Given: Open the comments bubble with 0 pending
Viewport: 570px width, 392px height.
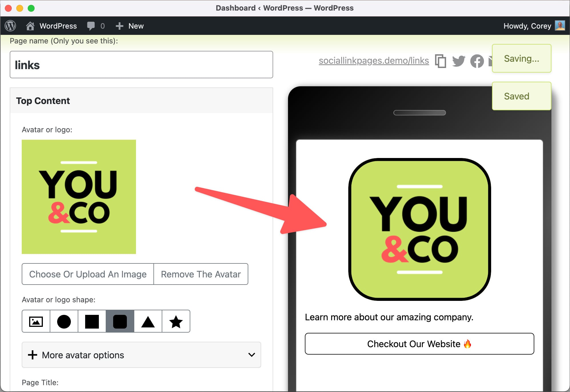Looking at the screenshot, I should pyautogui.click(x=96, y=26).
